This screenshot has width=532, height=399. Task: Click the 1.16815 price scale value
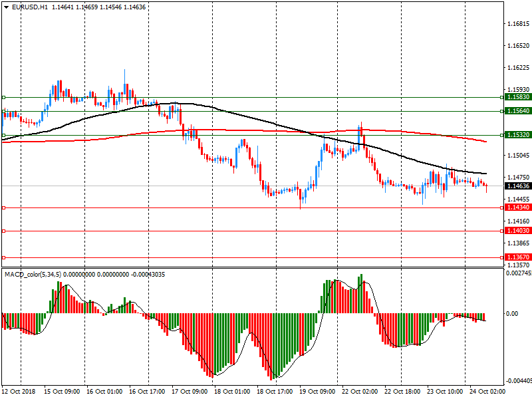pos(517,24)
